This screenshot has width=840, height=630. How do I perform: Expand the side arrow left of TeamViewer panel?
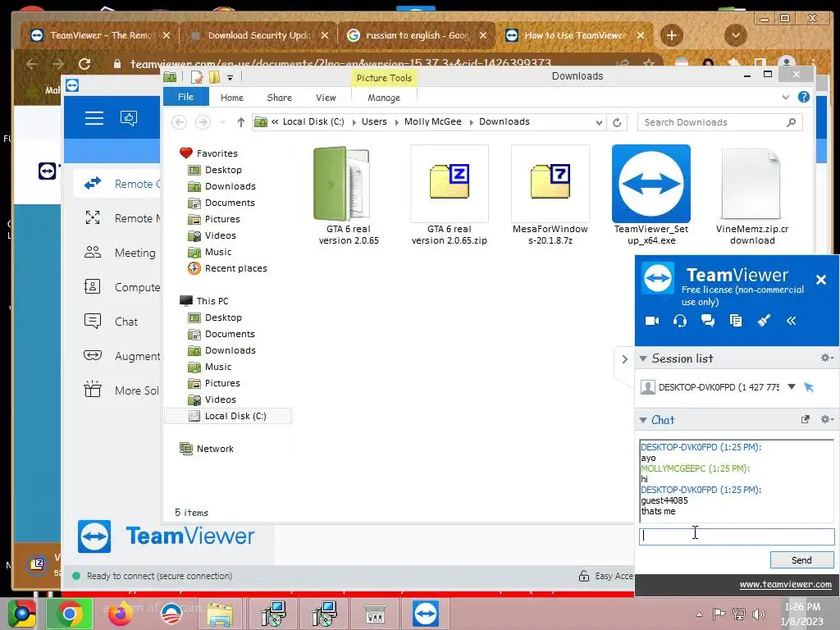624,359
